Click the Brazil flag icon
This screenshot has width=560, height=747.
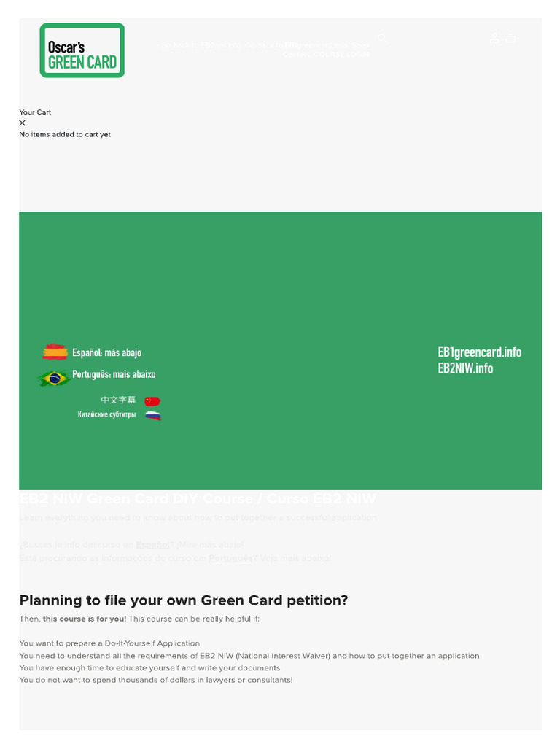[x=54, y=378]
